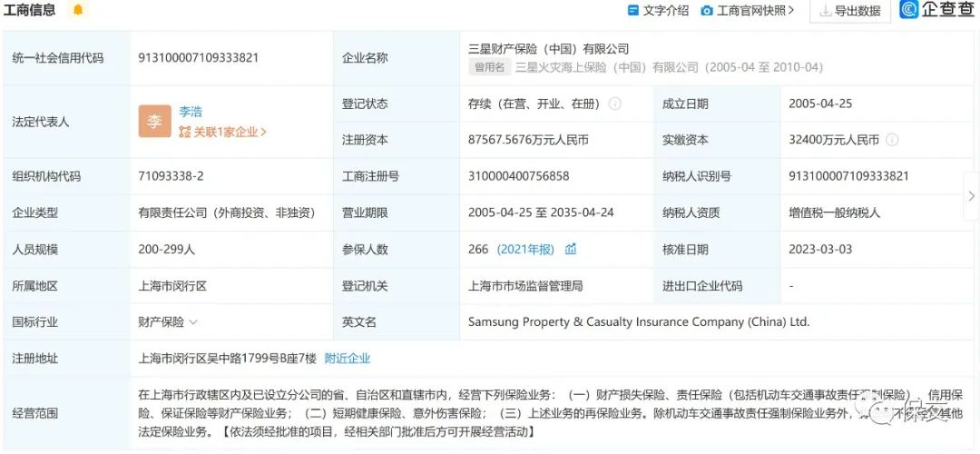This screenshot has height=454, width=980.
Task: Click 上海市市场监督管理局 value
Action: 525,286
